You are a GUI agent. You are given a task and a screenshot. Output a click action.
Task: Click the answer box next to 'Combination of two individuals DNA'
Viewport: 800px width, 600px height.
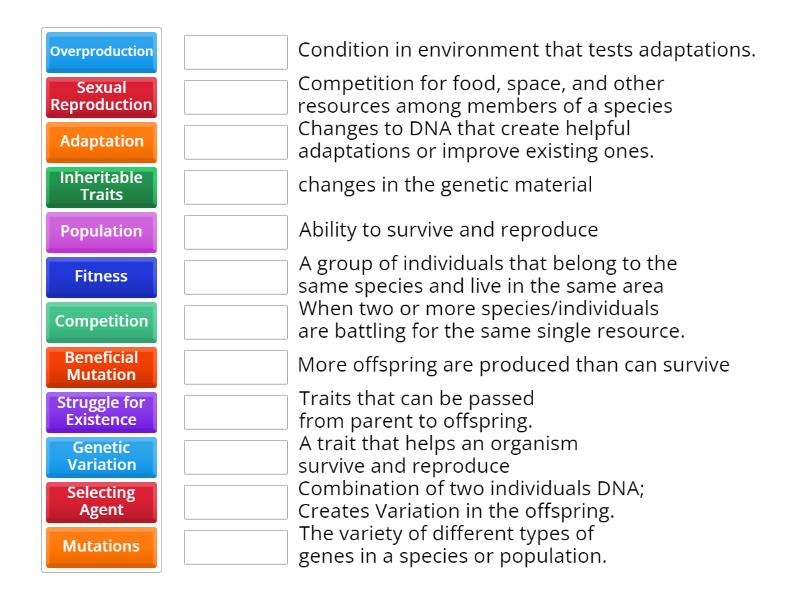click(x=235, y=500)
